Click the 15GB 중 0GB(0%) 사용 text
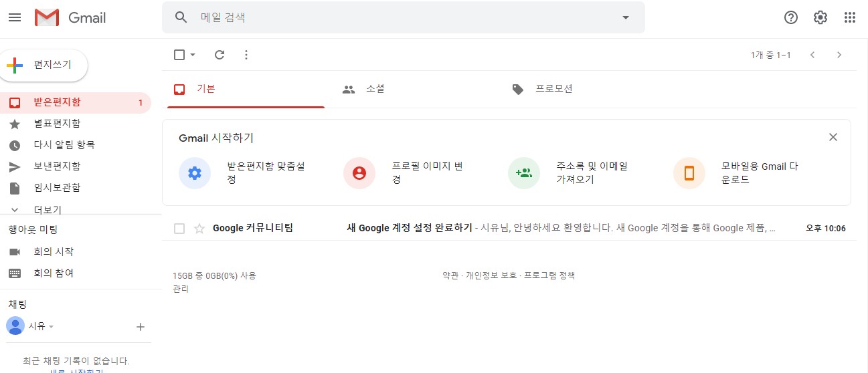Image resolution: width=868 pixels, height=373 pixels. coord(214,275)
